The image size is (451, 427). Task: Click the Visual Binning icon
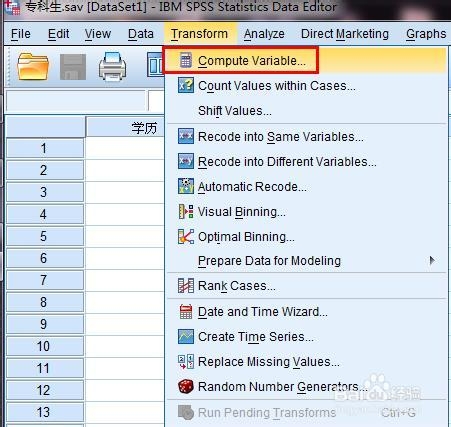pos(185,212)
